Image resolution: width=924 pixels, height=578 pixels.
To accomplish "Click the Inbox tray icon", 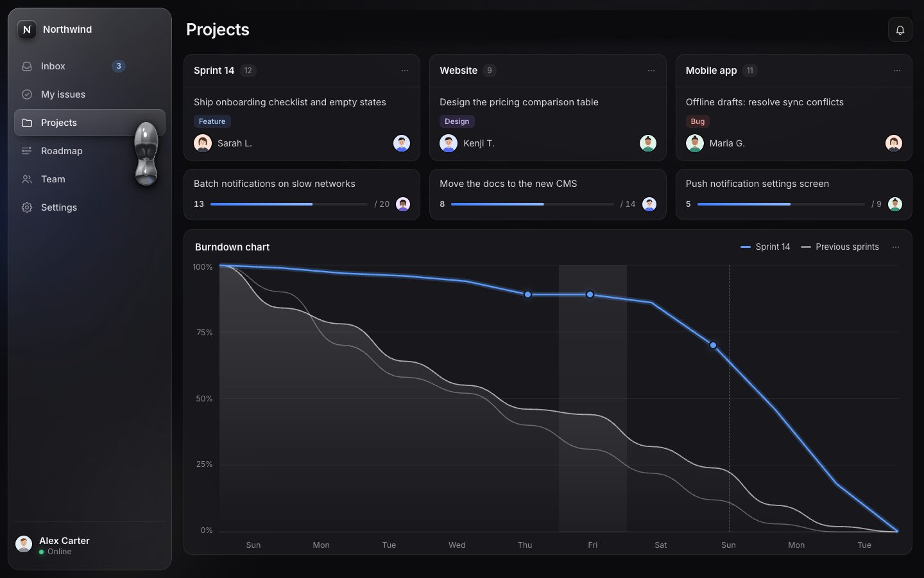I will pyautogui.click(x=27, y=66).
